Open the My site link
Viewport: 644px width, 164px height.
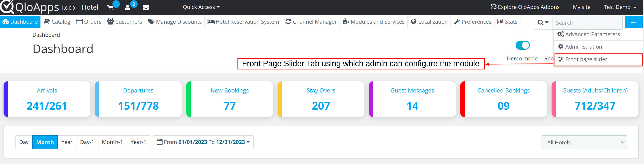point(582,7)
